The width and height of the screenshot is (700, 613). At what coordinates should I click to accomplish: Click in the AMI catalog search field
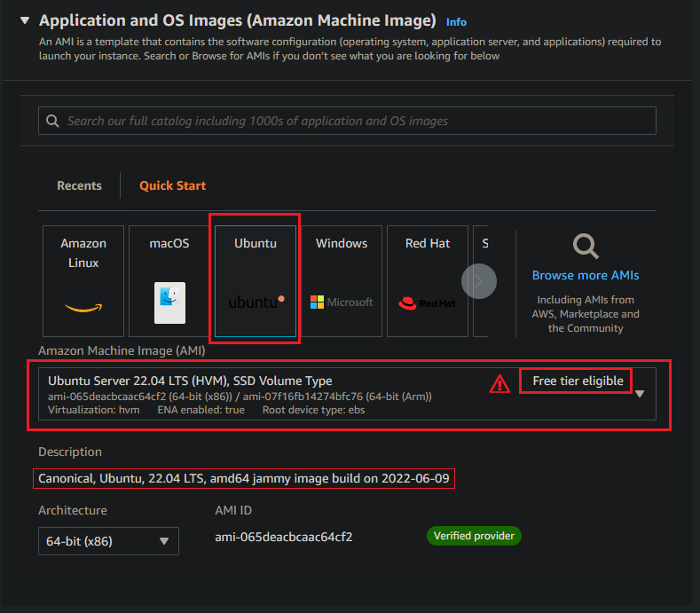[x=355, y=121]
